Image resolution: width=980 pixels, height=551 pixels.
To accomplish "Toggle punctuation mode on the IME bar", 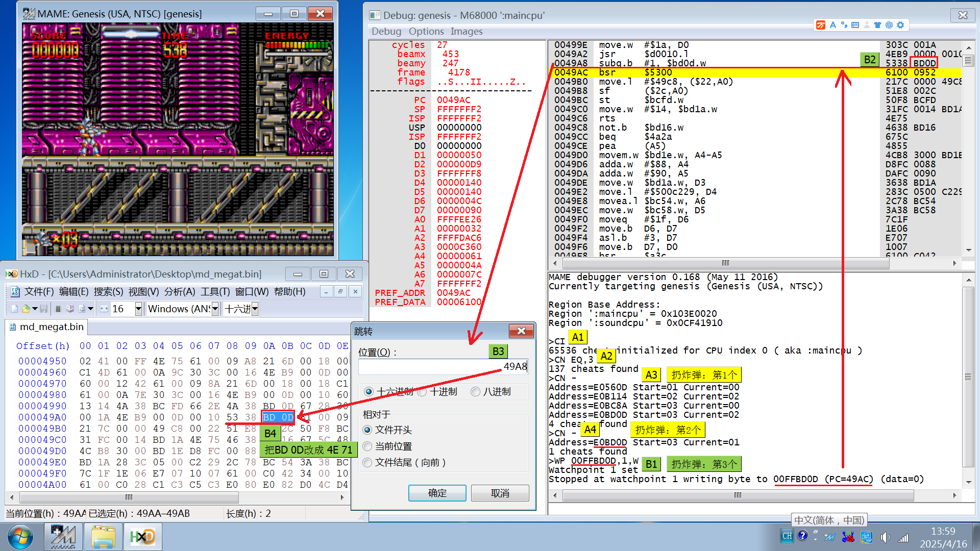I will pos(844,25).
